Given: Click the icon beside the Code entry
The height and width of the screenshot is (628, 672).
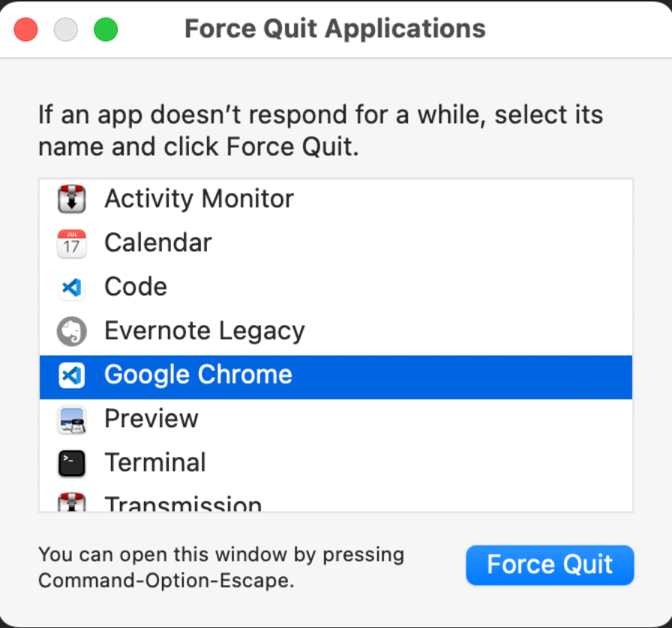Looking at the screenshot, I should coord(72,287).
